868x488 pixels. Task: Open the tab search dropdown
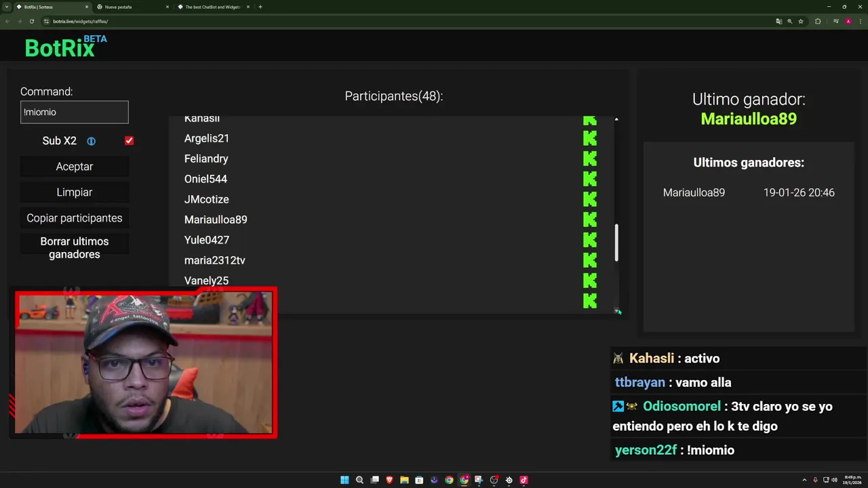click(7, 7)
